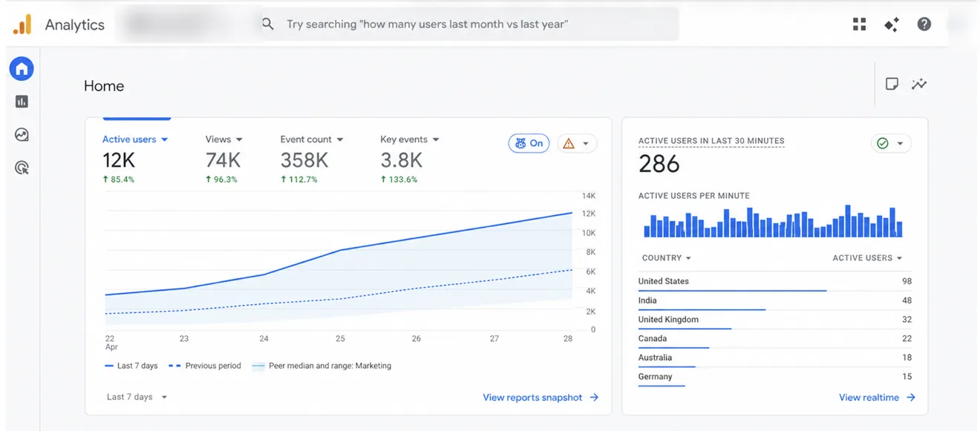The height and width of the screenshot is (431, 980).
Task: Click the 96.3% views change indicator
Action: click(x=221, y=180)
